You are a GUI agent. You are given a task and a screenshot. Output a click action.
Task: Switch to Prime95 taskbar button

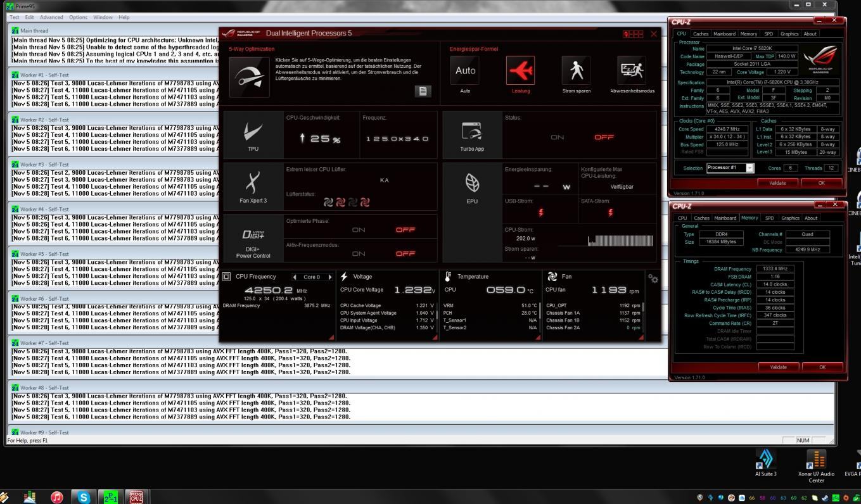(x=110, y=497)
